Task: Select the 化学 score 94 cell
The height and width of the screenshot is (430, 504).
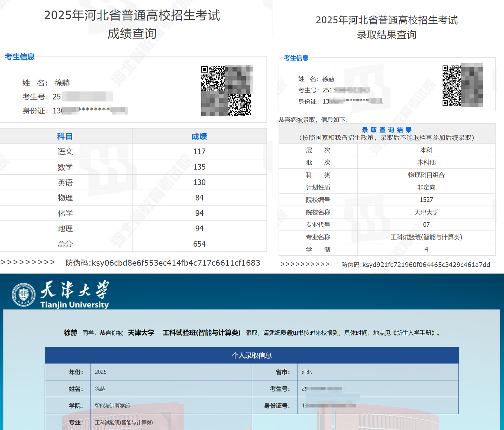Action: pyautogui.click(x=199, y=213)
